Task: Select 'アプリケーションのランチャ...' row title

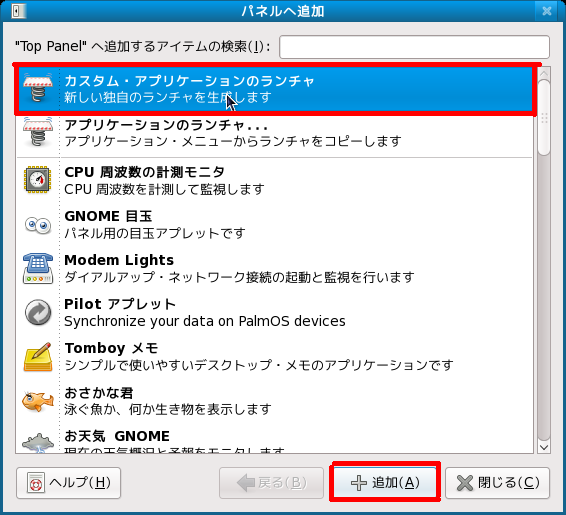Action: (166, 125)
